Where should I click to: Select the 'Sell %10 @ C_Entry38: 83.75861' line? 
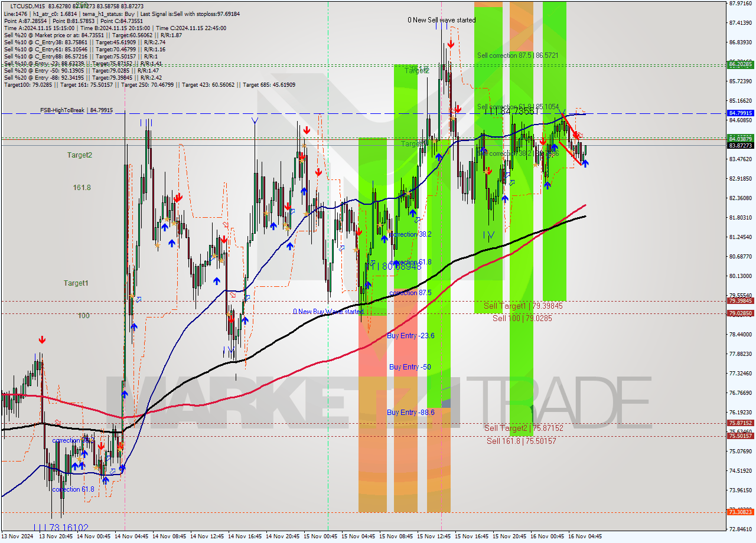84,42
